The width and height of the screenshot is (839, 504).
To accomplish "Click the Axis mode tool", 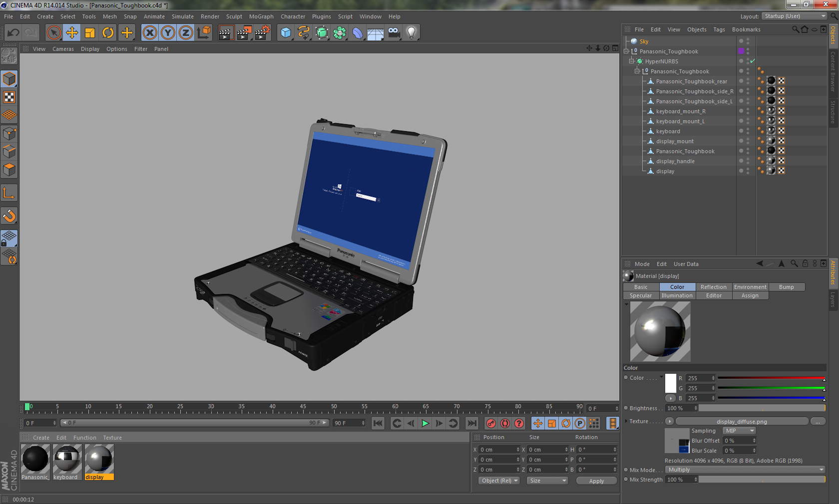I will tap(9, 193).
